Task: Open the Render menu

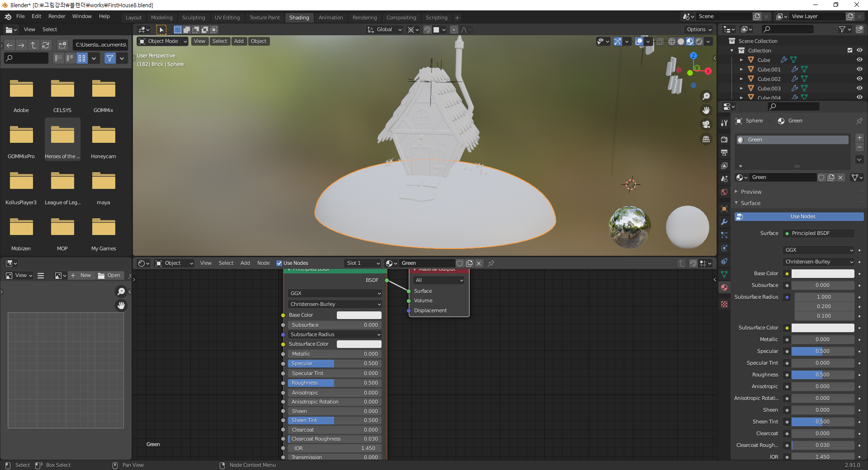Action: click(x=57, y=16)
